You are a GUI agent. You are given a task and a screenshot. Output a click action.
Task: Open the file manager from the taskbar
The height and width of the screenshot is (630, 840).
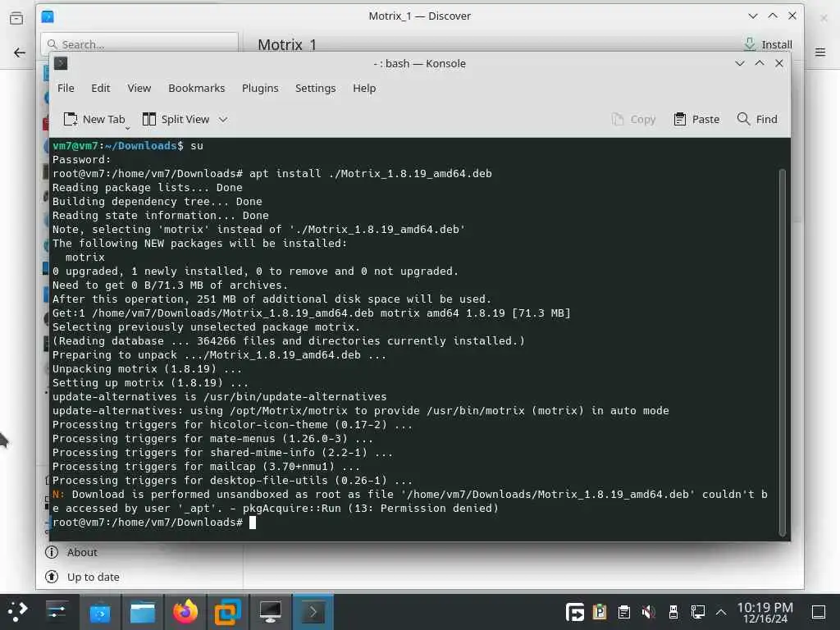143,612
